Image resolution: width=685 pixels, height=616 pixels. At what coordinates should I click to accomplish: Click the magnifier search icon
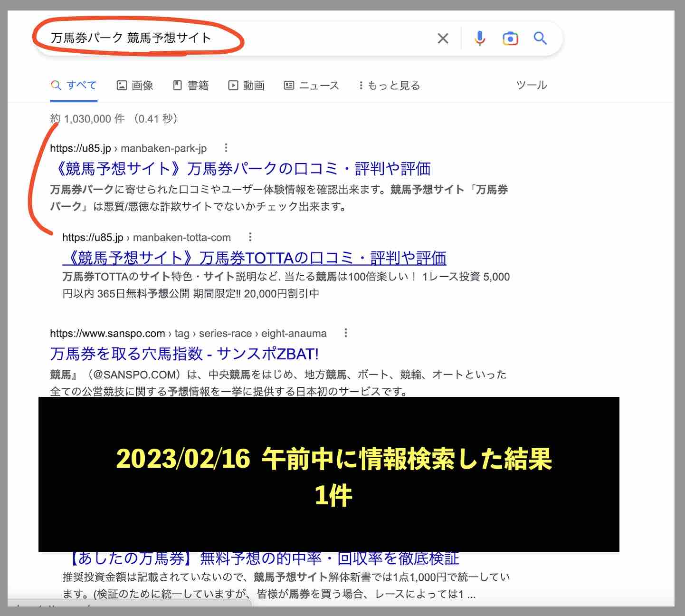pos(540,38)
